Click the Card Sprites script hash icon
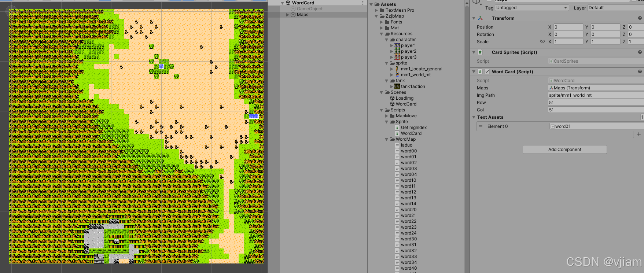Viewport: 644px width, 273px height. coord(480,52)
